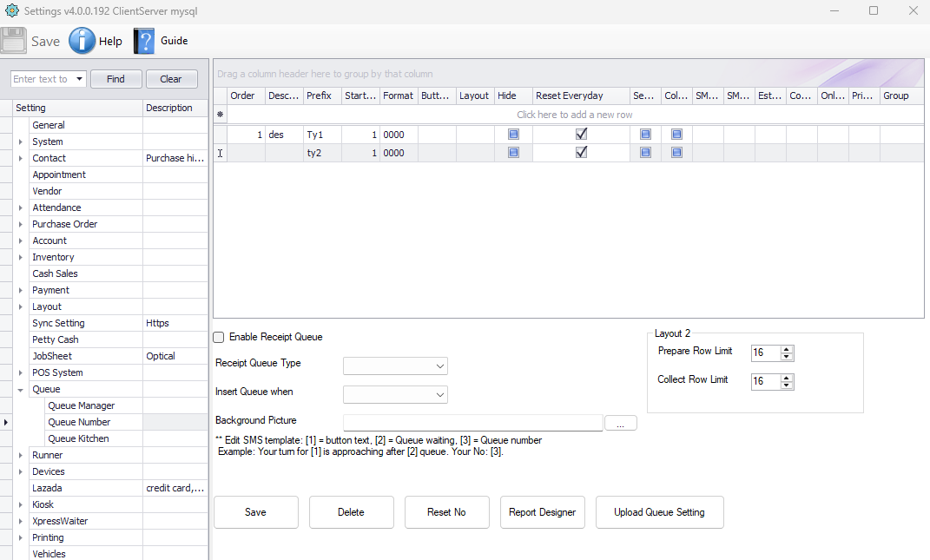Select Lazada in settings tree
This screenshot has height=560, width=930.
point(47,488)
